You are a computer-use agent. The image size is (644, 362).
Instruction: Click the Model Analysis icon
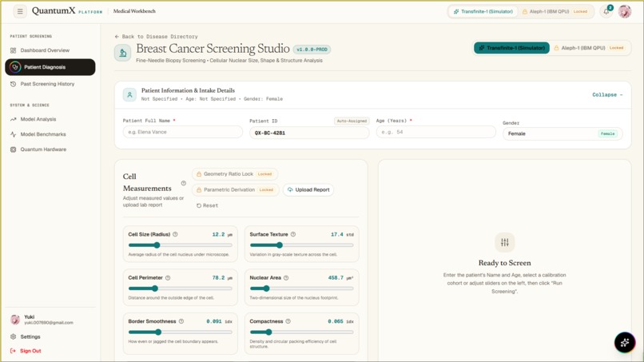point(13,119)
